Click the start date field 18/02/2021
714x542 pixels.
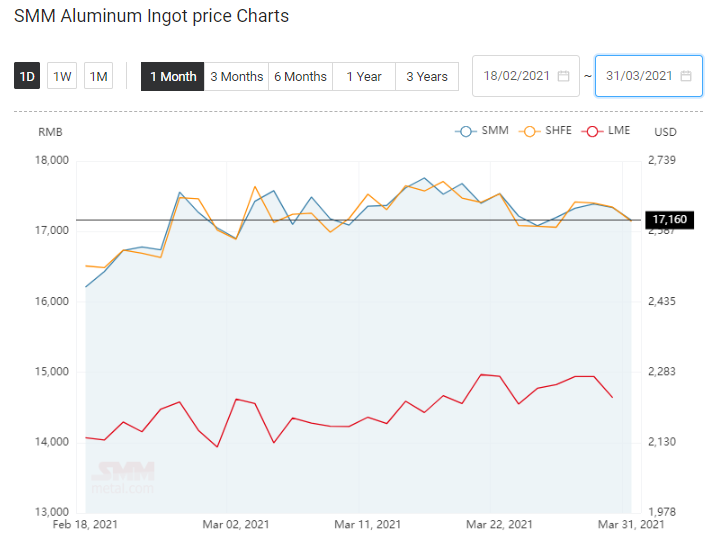click(x=526, y=76)
